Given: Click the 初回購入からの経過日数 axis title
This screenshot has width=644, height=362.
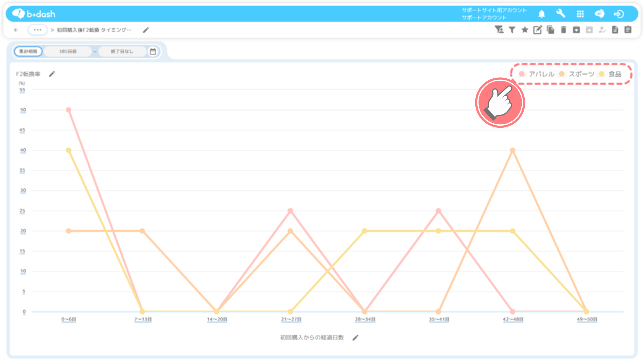Looking at the screenshot, I should click(312, 337).
